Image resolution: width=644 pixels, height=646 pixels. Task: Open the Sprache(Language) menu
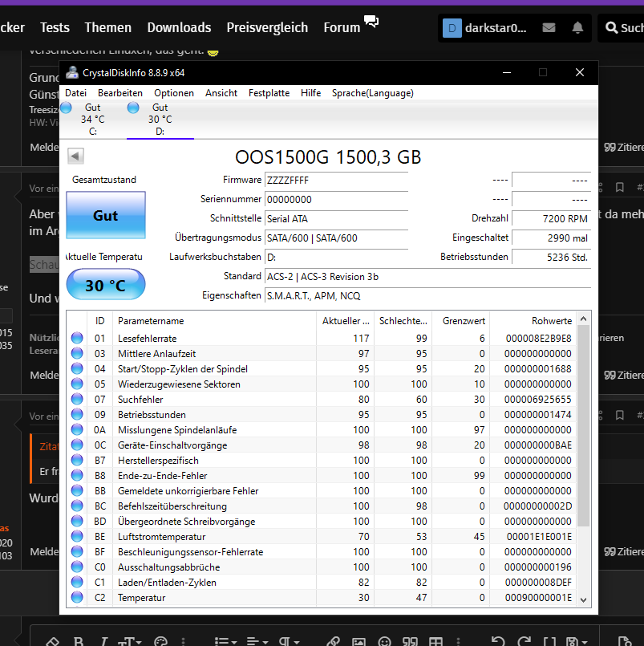coord(373,93)
